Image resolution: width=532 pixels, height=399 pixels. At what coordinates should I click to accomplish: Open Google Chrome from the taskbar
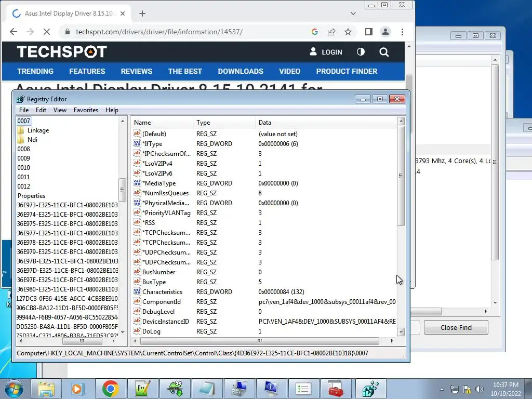pyautogui.click(x=110, y=389)
